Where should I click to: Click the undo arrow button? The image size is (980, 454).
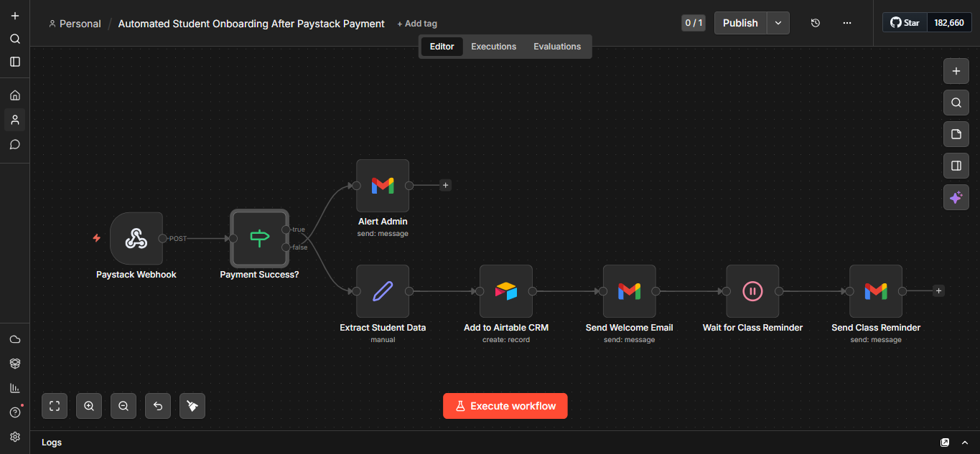158,406
